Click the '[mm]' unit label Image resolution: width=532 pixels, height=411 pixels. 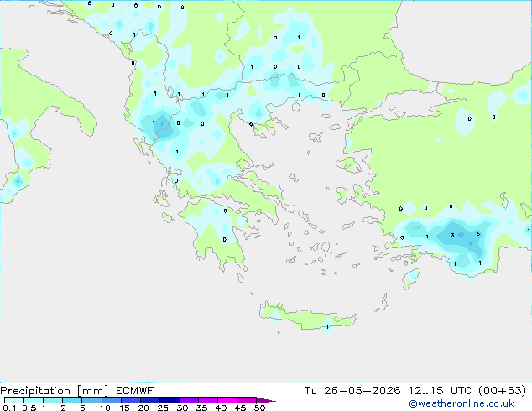[x=93, y=391]
